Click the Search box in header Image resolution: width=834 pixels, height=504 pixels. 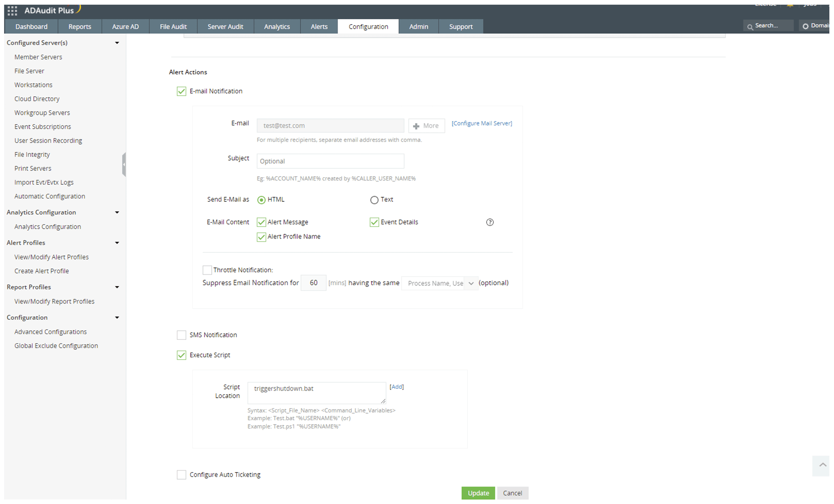[x=769, y=26]
